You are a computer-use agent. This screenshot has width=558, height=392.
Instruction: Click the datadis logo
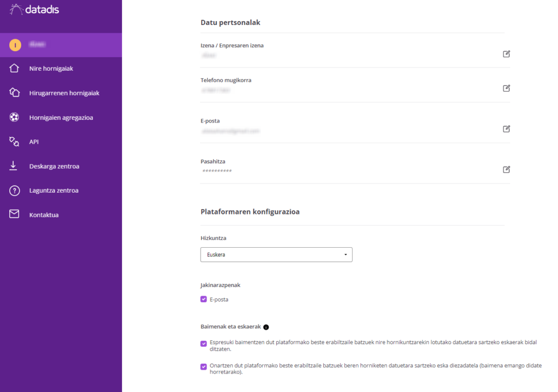tap(35, 9)
